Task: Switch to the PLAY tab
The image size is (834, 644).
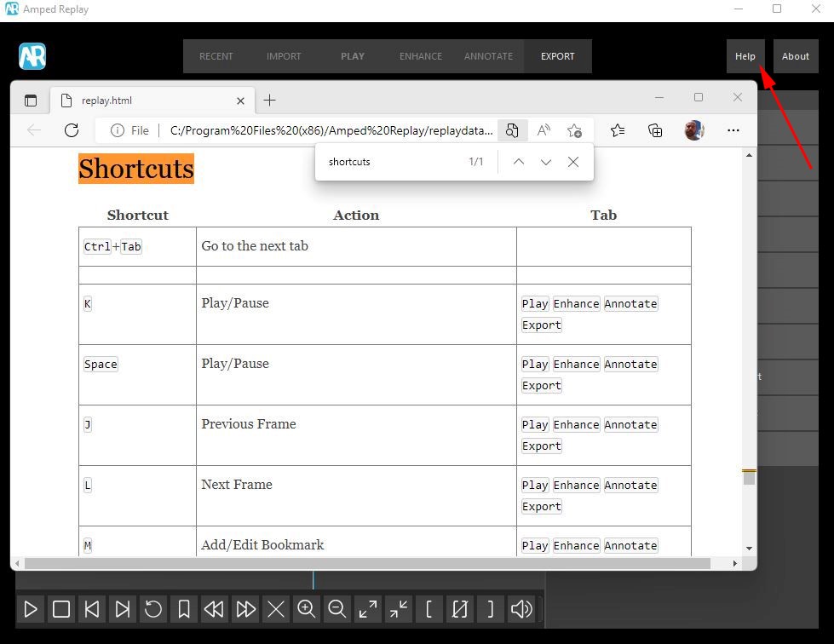Action: 352,56
